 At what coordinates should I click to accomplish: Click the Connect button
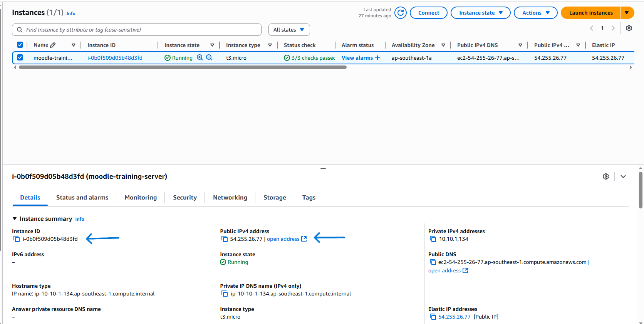pyautogui.click(x=429, y=13)
